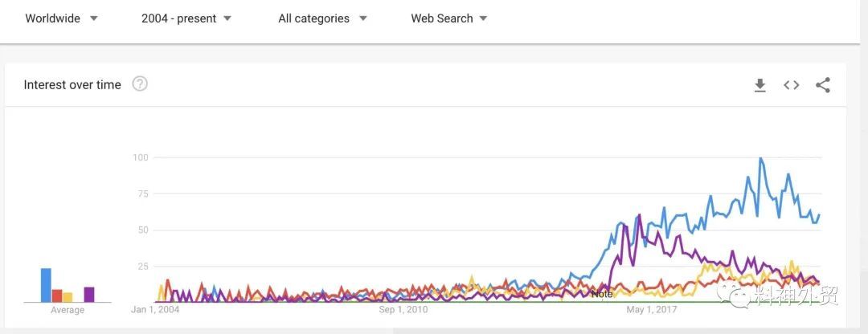Expand the 2004 - present time range

click(x=186, y=18)
